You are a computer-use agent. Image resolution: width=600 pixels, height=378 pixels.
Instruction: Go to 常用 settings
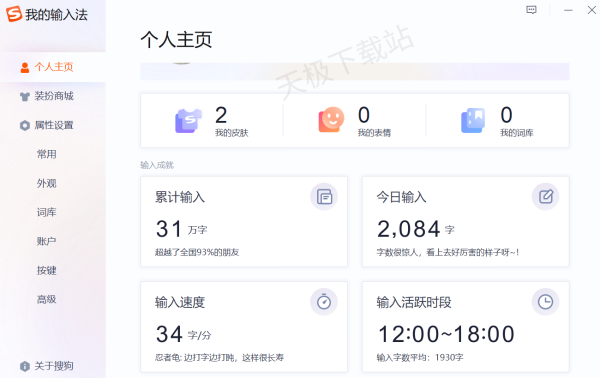tap(47, 155)
